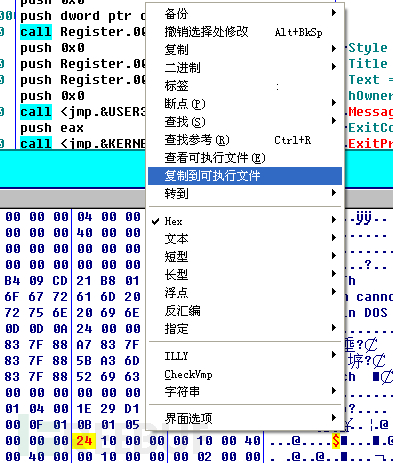
Task: Expand the arrow beside 备份
Action: point(334,13)
